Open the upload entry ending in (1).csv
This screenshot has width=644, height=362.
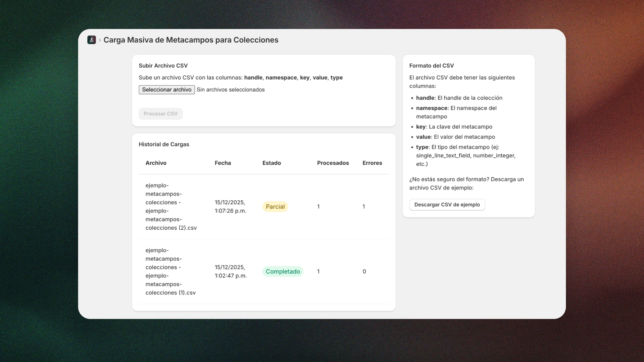coord(171,271)
